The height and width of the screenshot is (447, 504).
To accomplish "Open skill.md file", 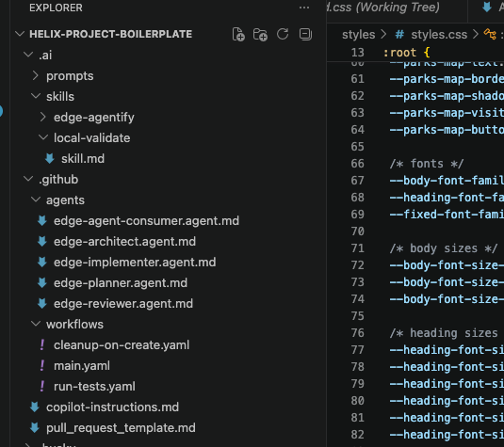I will tap(83, 159).
